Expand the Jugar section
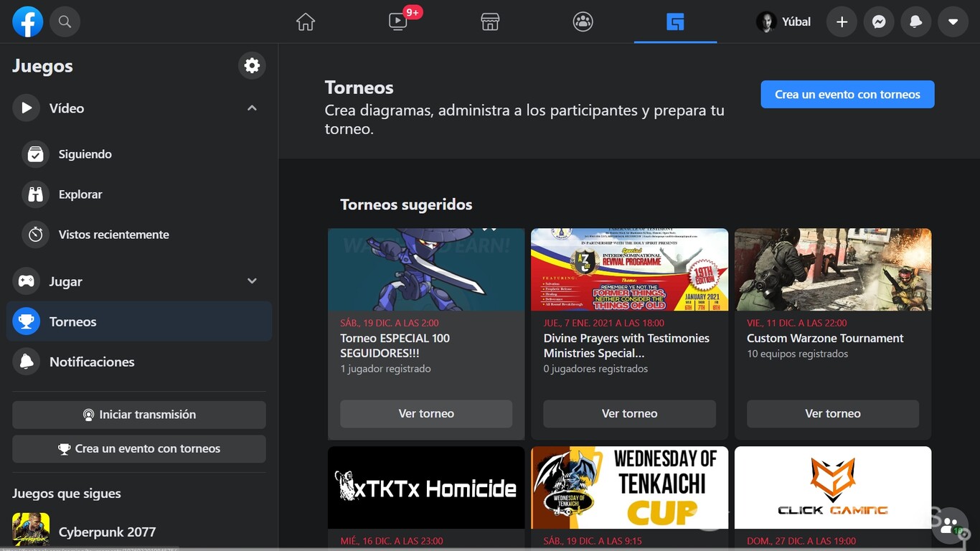980x551 pixels. (x=252, y=281)
